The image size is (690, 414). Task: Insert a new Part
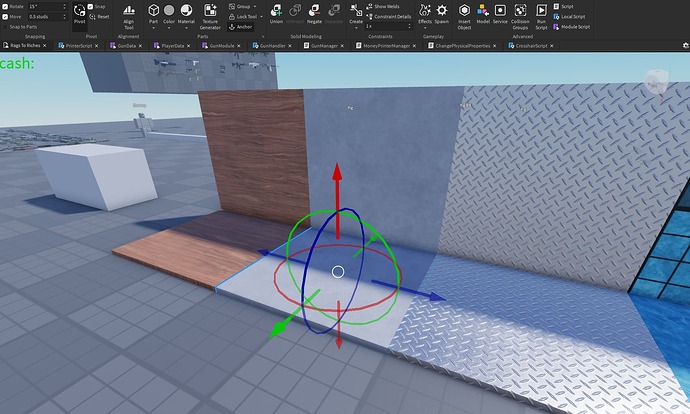pyautogui.click(x=153, y=13)
